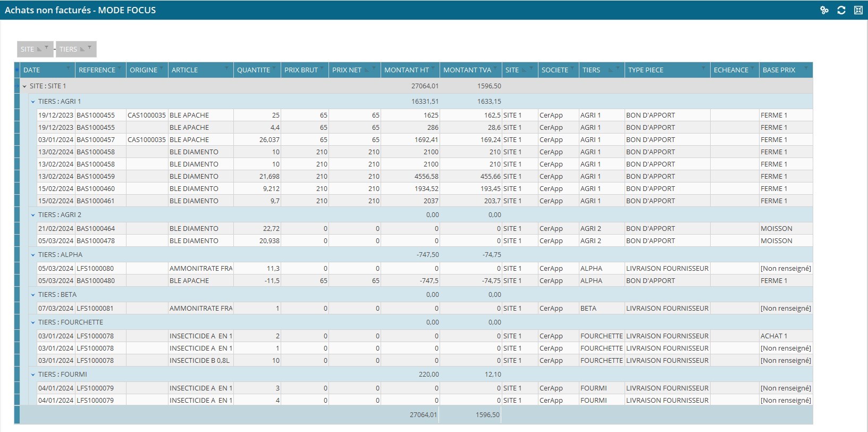868x432 pixels.
Task: Click filter icon on DATE column header
Action: (x=68, y=69)
